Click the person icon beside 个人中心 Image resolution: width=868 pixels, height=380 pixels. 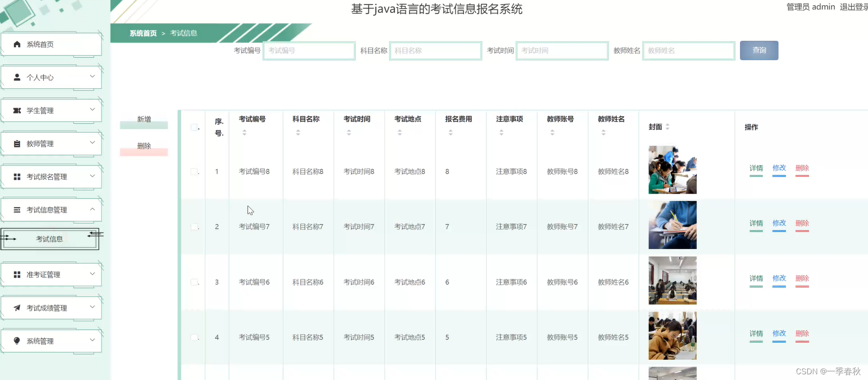click(x=17, y=77)
